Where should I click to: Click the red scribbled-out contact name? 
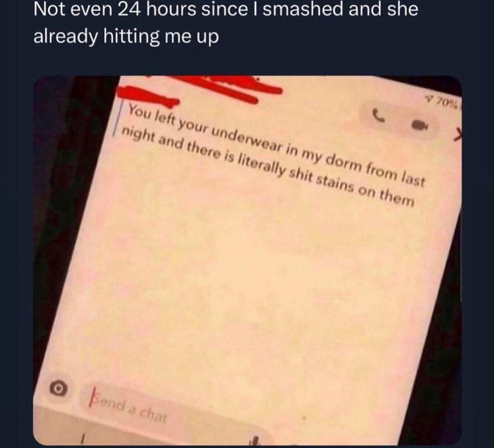click(198, 90)
